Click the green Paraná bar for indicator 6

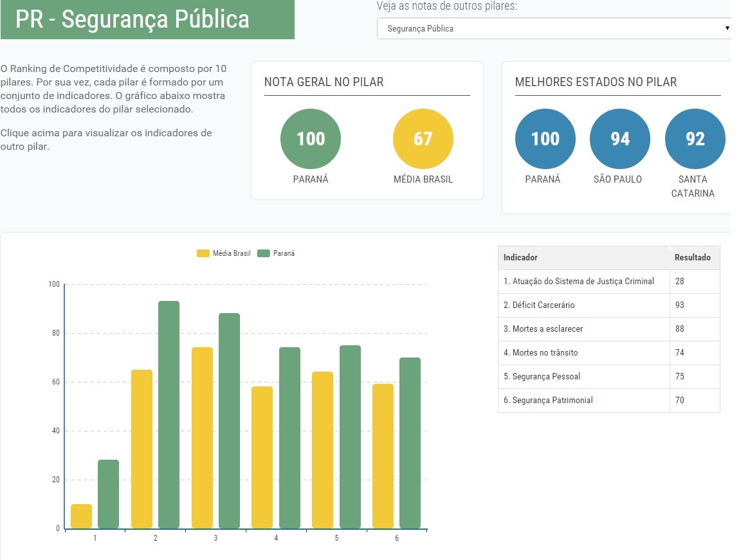410,443
